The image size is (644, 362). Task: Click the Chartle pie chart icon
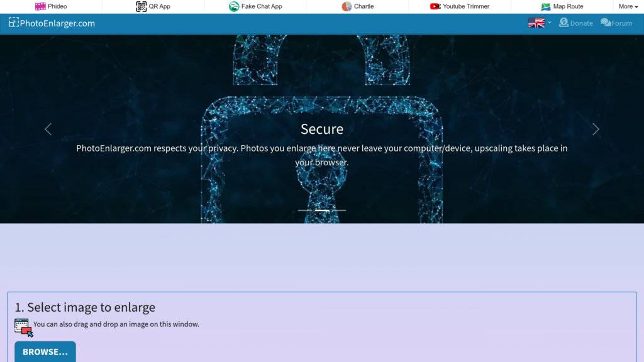347,6
